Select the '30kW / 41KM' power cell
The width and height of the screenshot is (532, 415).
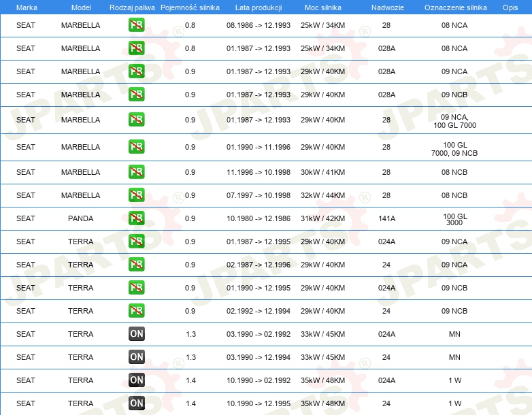point(322,172)
